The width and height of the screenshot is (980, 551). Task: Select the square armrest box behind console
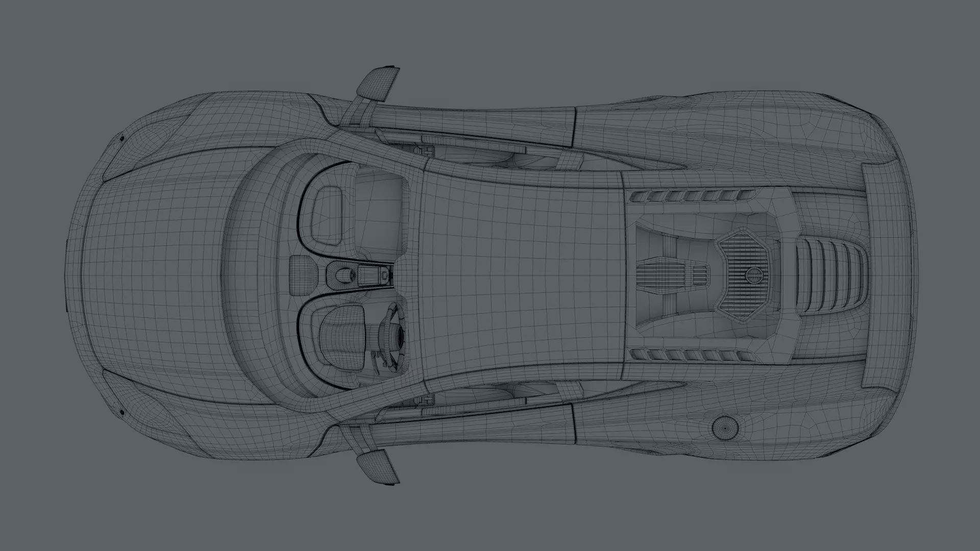click(304, 275)
